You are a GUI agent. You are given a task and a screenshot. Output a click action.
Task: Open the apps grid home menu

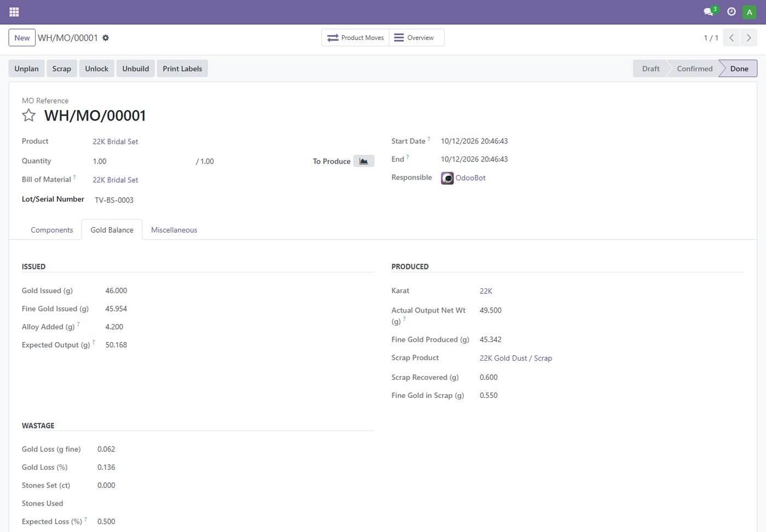click(14, 11)
